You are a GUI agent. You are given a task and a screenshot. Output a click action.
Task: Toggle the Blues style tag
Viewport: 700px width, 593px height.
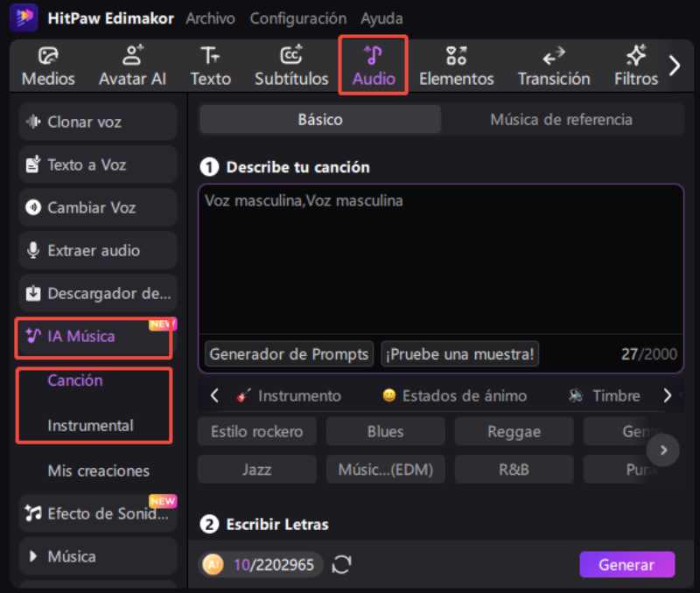coord(385,431)
